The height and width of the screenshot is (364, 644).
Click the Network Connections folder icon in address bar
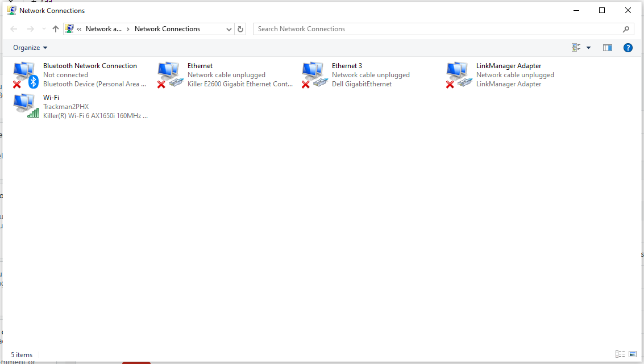click(x=69, y=28)
